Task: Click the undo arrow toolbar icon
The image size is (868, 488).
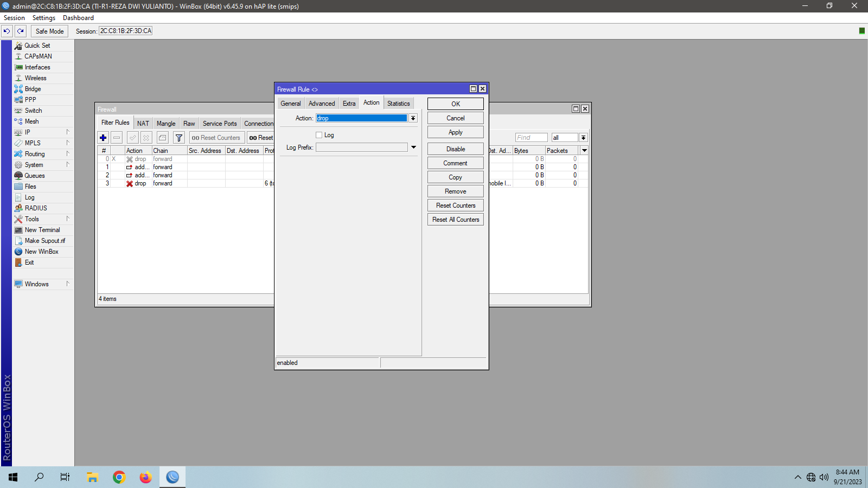Action: coord(7,31)
